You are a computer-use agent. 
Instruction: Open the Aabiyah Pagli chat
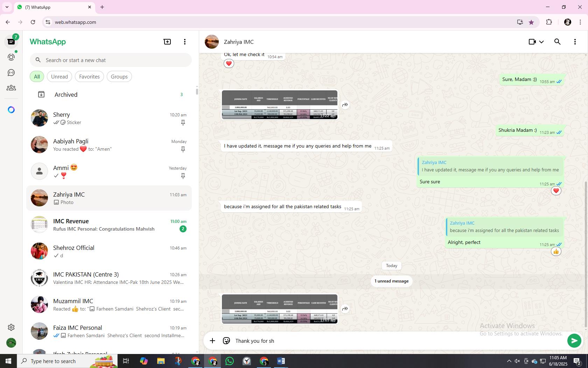(x=109, y=145)
